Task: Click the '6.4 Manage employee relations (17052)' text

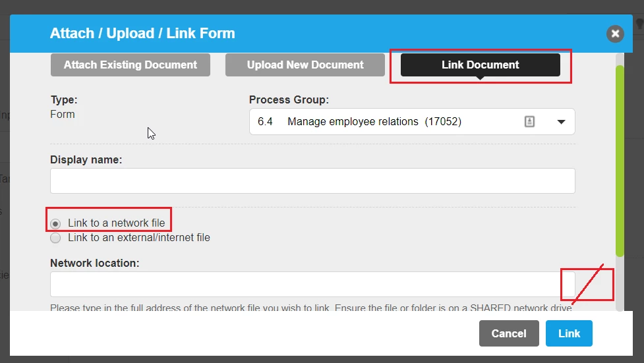Action: pyautogui.click(x=359, y=121)
